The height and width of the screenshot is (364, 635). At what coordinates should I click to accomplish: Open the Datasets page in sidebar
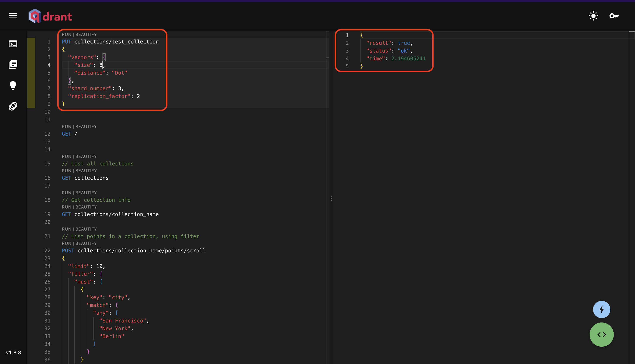[13, 106]
